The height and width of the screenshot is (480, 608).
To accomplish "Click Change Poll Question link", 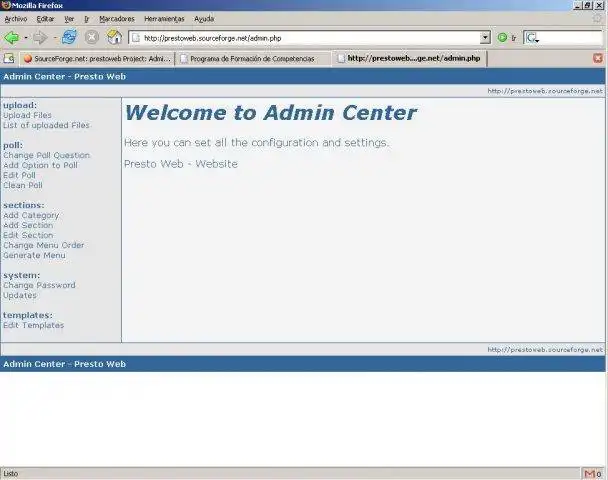I will click(47, 155).
